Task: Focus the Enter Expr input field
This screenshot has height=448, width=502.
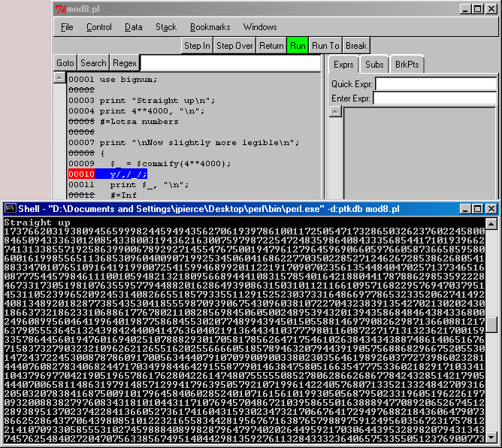Action: [x=435, y=98]
